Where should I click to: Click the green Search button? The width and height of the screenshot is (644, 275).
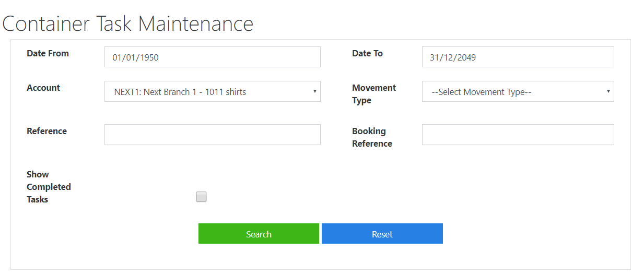coord(259,234)
